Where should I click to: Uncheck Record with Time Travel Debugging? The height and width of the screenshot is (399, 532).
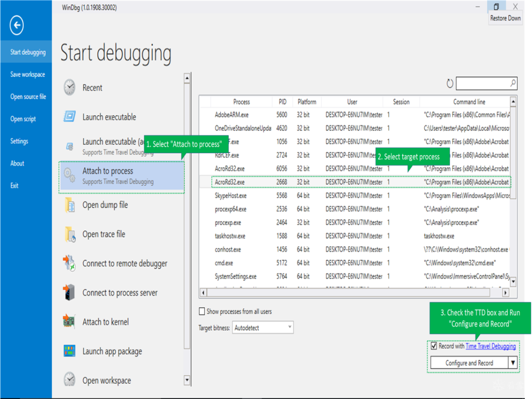(434, 346)
